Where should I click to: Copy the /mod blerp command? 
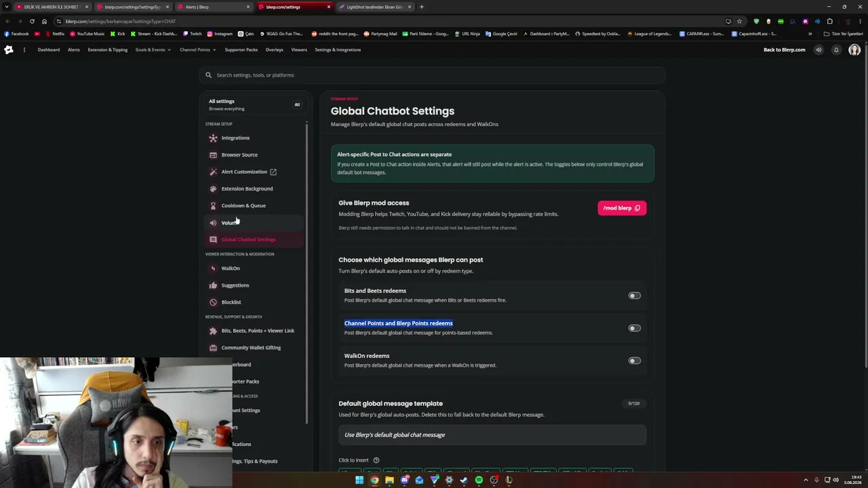(x=622, y=208)
